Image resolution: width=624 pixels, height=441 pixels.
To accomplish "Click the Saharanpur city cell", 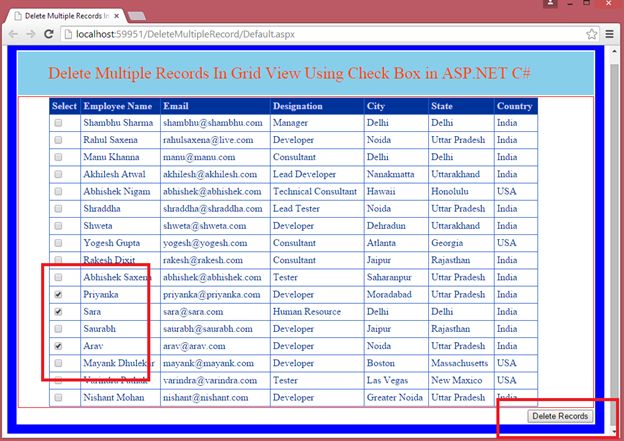I will pyautogui.click(x=396, y=277).
